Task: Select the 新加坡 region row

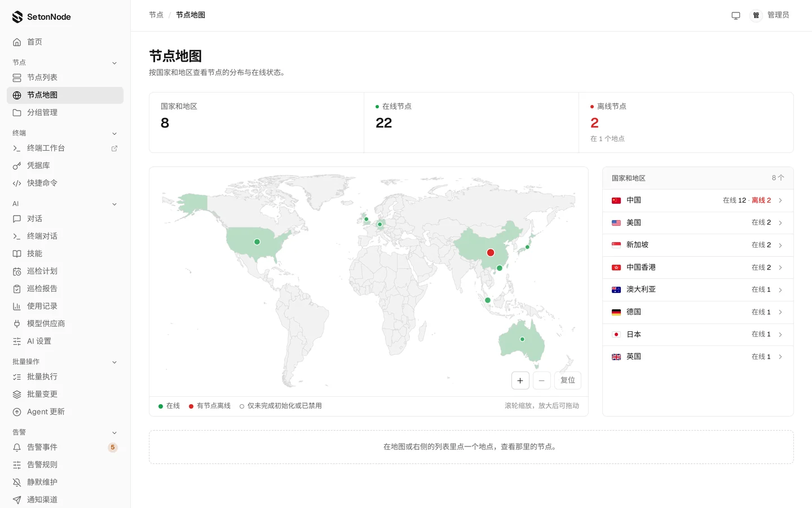Action: (x=698, y=245)
